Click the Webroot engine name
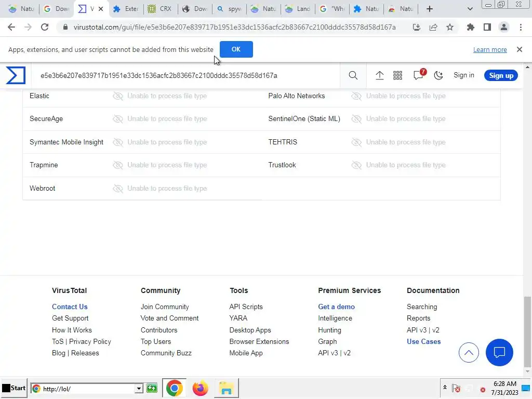The width and height of the screenshot is (532, 399). point(42,188)
